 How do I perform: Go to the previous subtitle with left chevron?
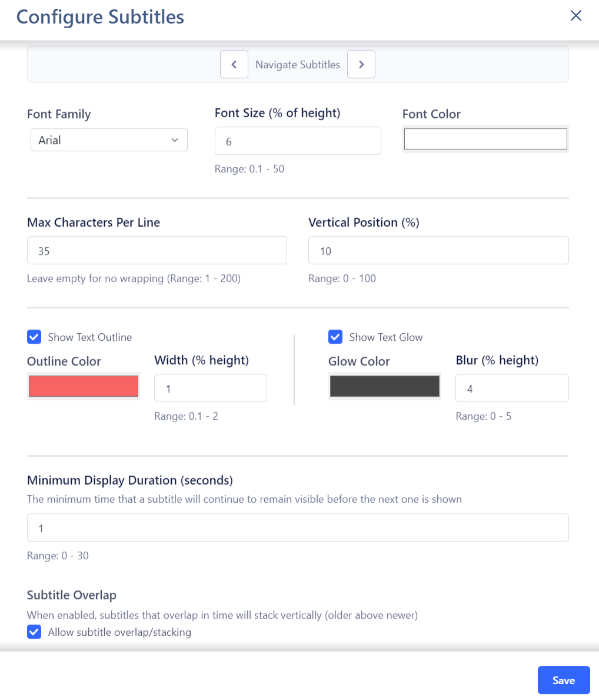pyautogui.click(x=234, y=64)
